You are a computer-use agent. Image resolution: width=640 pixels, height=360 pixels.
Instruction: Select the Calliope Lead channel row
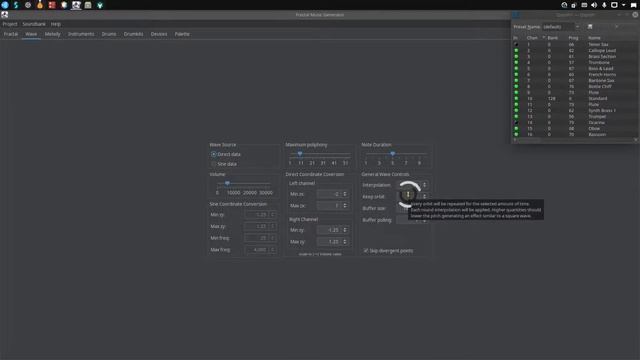(575, 51)
